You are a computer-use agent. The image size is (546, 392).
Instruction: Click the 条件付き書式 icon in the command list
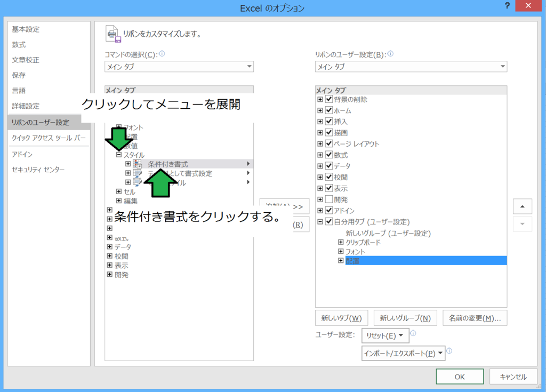[138, 164]
